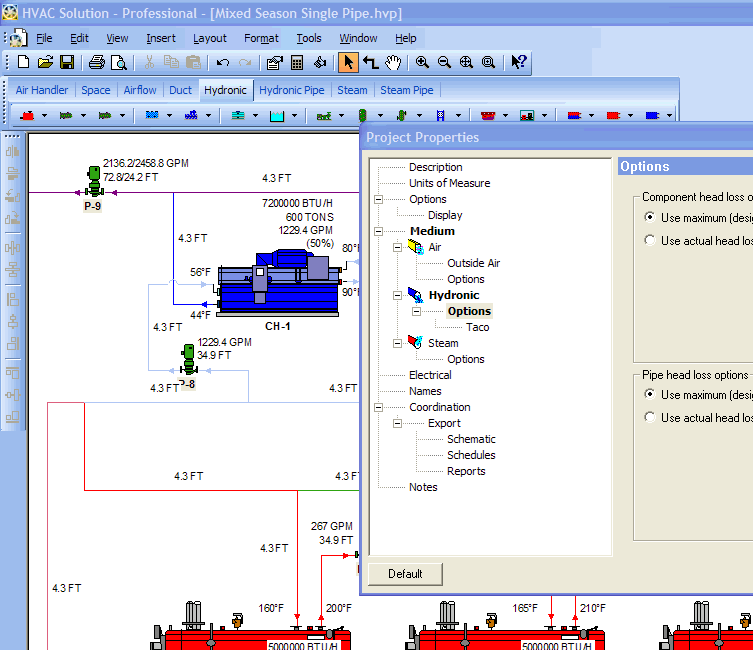The image size is (753, 650).
Task: Collapse Hydronic Options node above Taco
Action: [x=416, y=311]
